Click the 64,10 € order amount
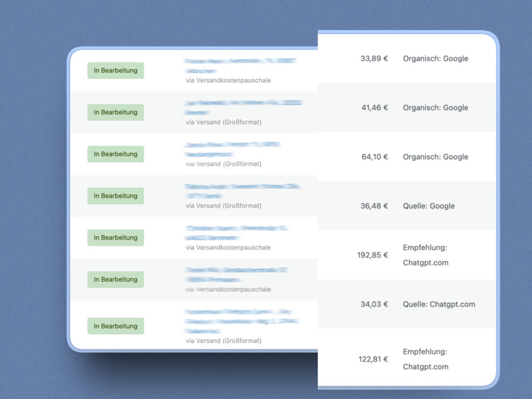Screen dimensions: 532x399 375,157
